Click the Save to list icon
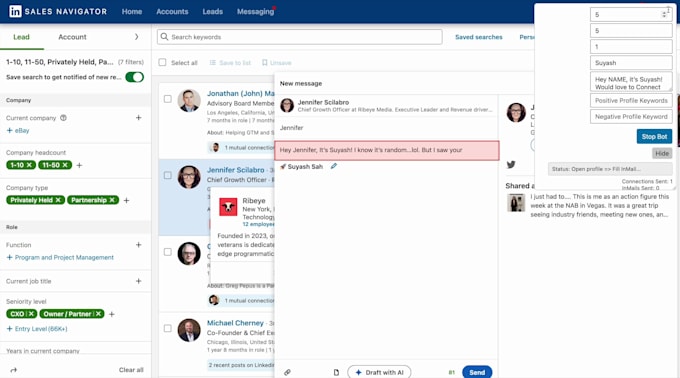This screenshot has height=378, width=680. (212, 63)
